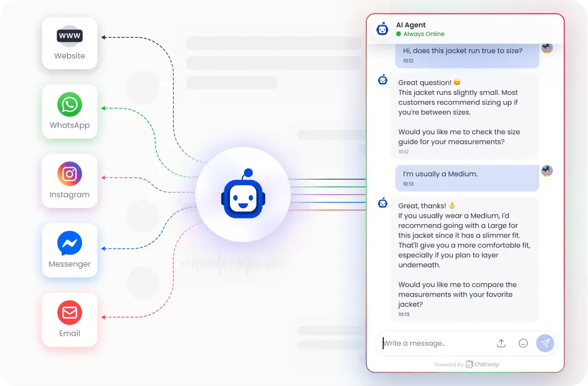The width and height of the screenshot is (588, 386).
Task: Click the 'Great, thanks!' bot reply
Action: pyautogui.click(x=464, y=259)
